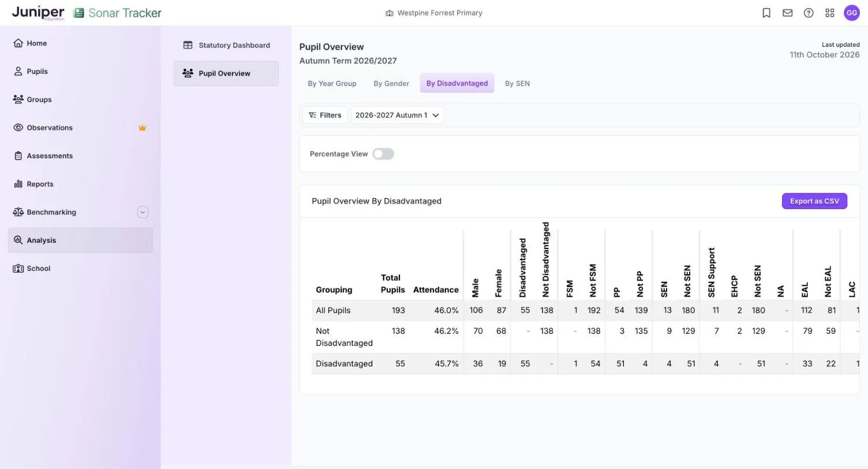Click the Benchmarking scales icon

(18, 212)
